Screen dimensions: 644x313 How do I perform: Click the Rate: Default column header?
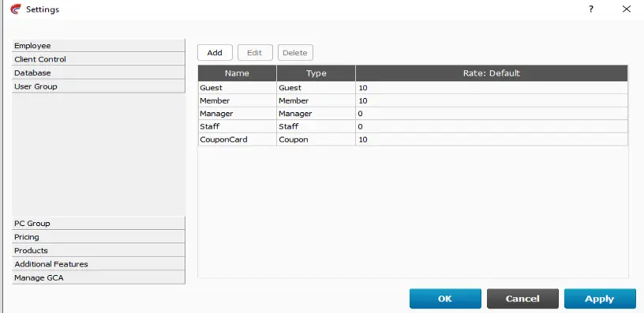[x=492, y=74]
